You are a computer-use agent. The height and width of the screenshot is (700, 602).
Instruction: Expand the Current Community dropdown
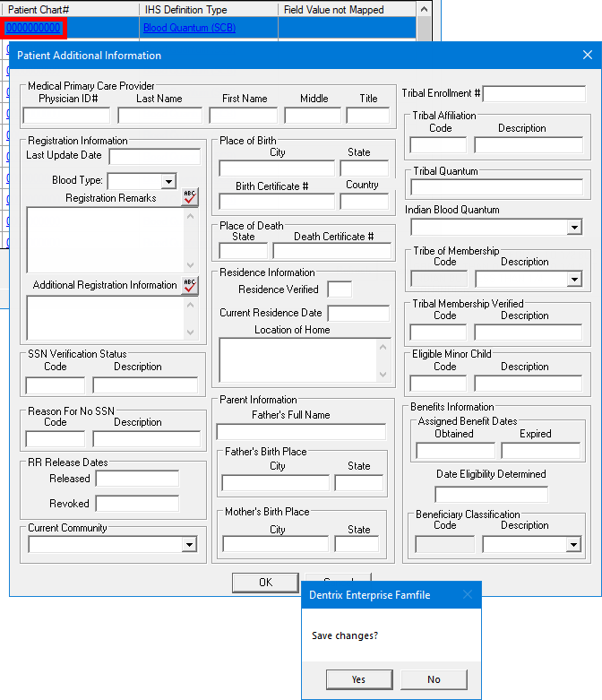tap(189, 545)
